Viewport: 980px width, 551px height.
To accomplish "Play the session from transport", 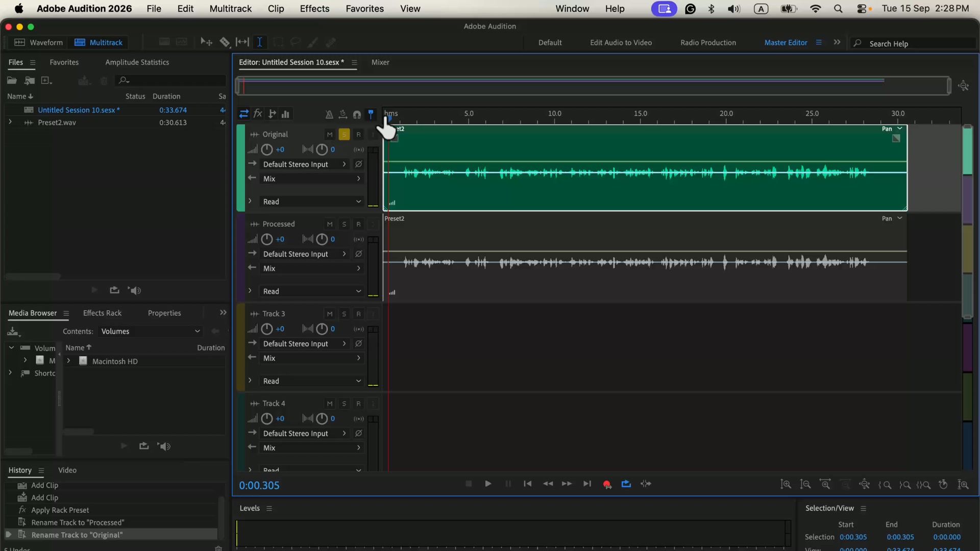I will [x=488, y=484].
